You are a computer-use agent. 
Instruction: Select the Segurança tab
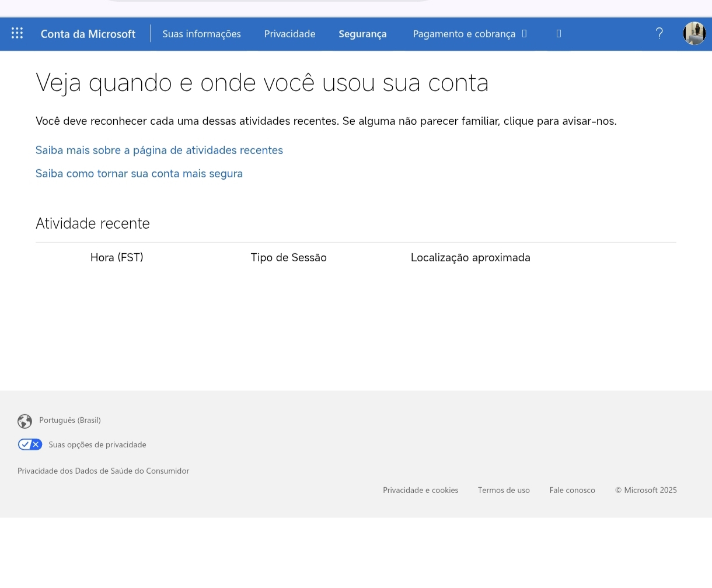pyautogui.click(x=362, y=34)
